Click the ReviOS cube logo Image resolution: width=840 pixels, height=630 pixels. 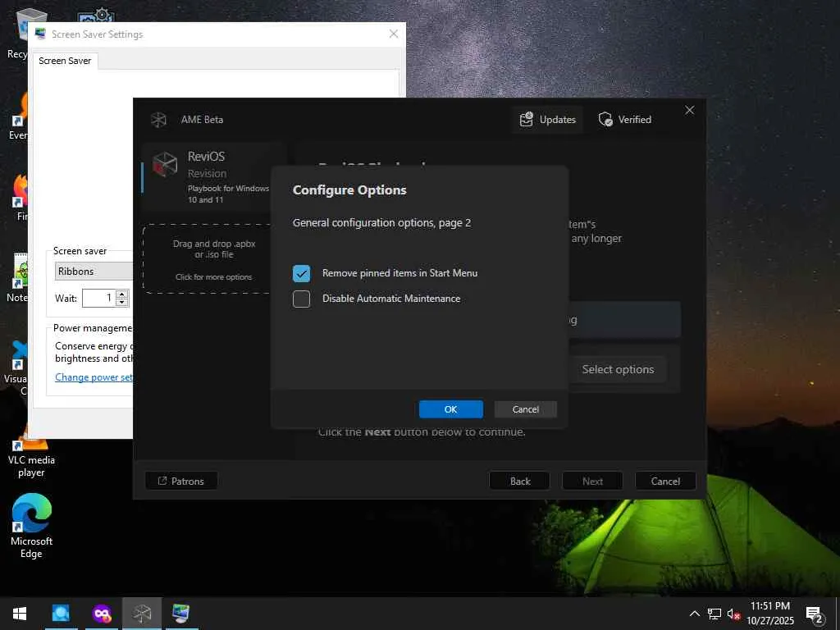tap(164, 164)
